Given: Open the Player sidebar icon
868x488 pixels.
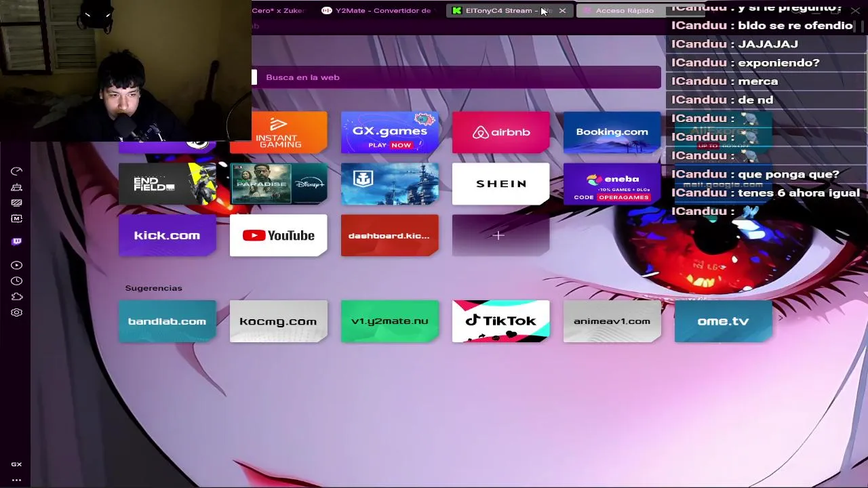Looking at the screenshot, I should (16, 265).
